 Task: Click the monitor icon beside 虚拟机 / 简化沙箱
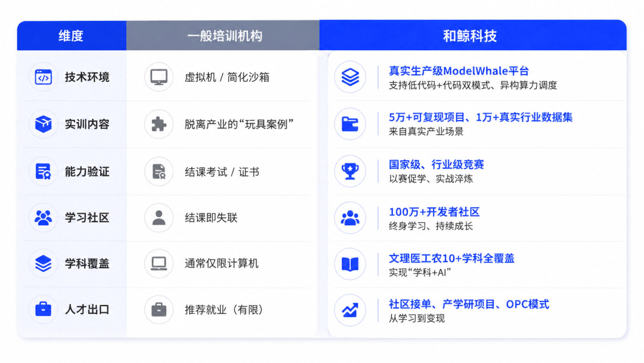click(159, 77)
